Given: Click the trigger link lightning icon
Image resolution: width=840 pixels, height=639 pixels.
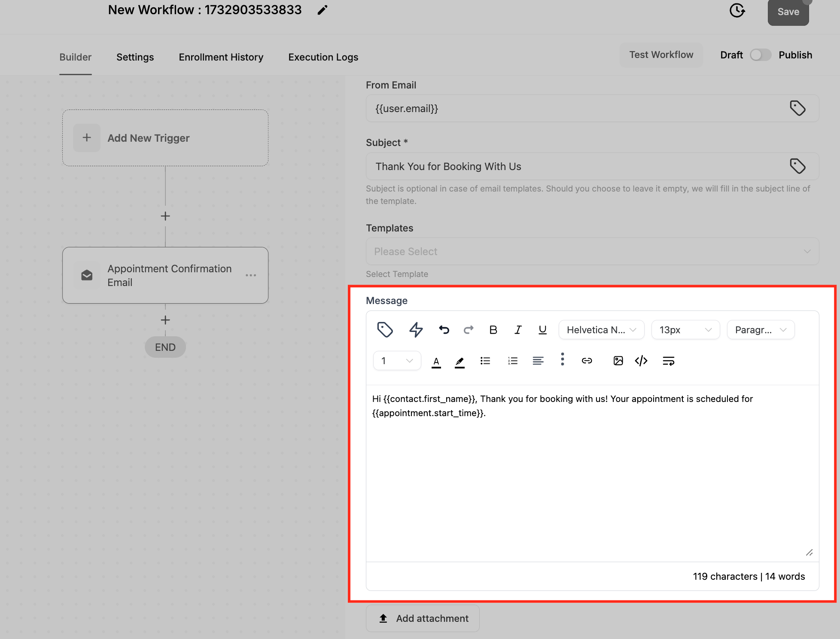Looking at the screenshot, I should 415,329.
